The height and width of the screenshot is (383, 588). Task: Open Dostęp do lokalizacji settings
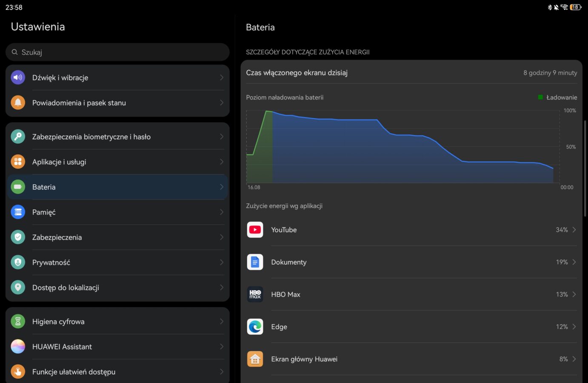(x=117, y=287)
